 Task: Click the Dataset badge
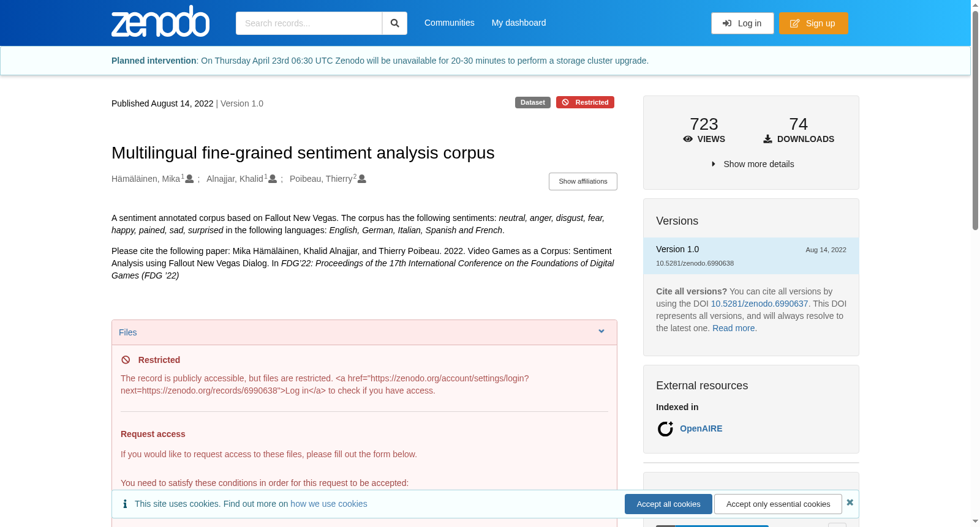pos(533,102)
